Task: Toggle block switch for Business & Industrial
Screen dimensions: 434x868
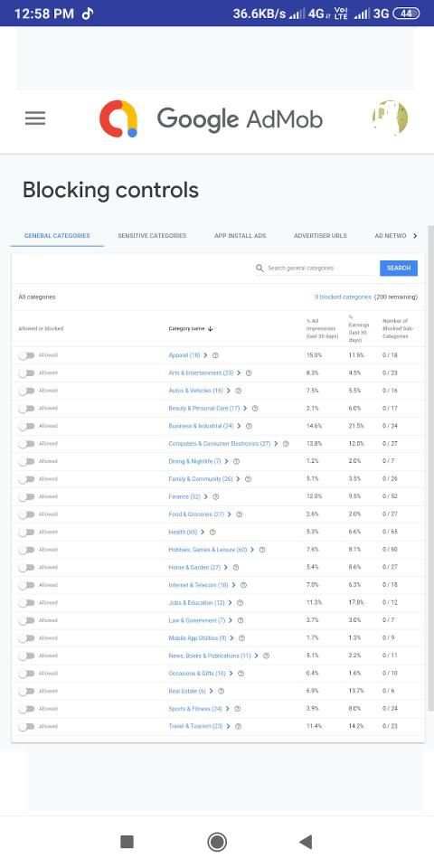Action: [x=26, y=426]
